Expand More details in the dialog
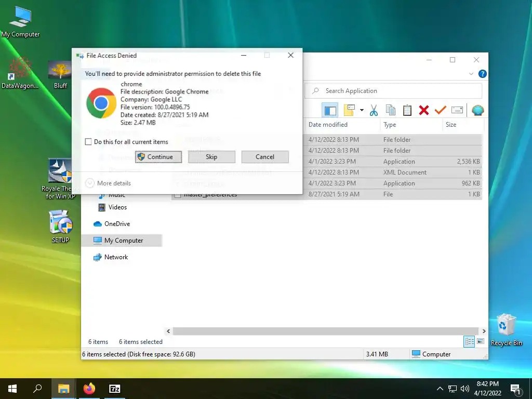 pyautogui.click(x=108, y=183)
